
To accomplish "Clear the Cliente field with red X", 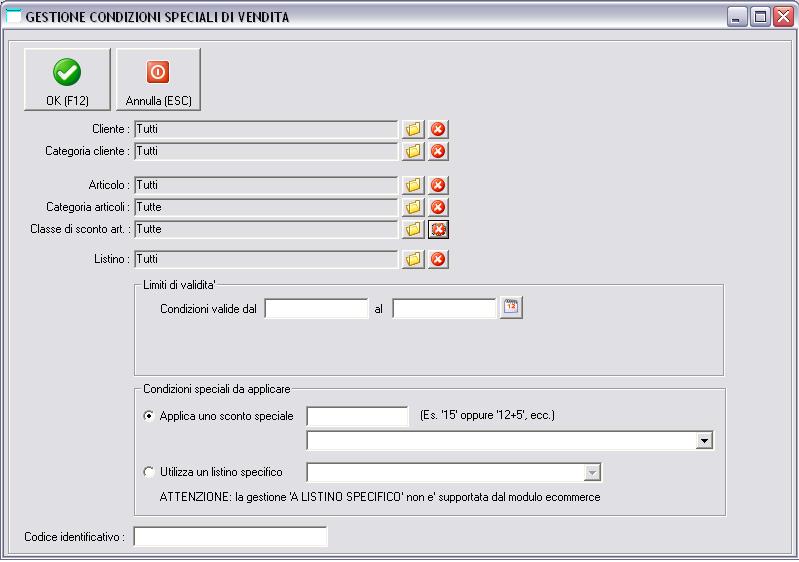I will pos(438,129).
